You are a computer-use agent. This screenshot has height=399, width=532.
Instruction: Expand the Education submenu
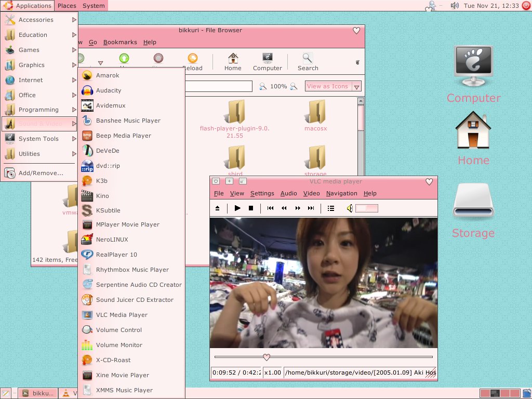39,35
